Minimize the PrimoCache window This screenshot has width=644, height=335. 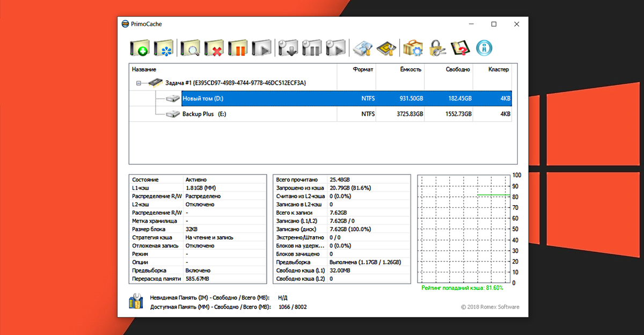471,24
